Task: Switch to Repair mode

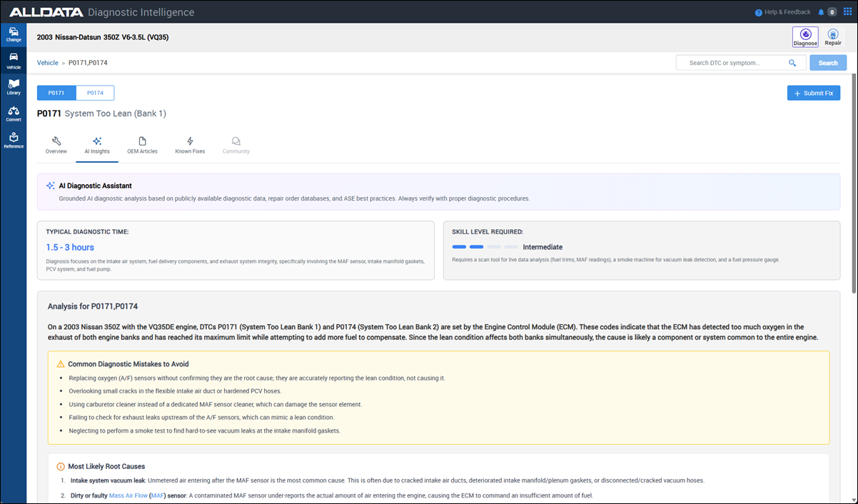Action: pyautogui.click(x=833, y=37)
